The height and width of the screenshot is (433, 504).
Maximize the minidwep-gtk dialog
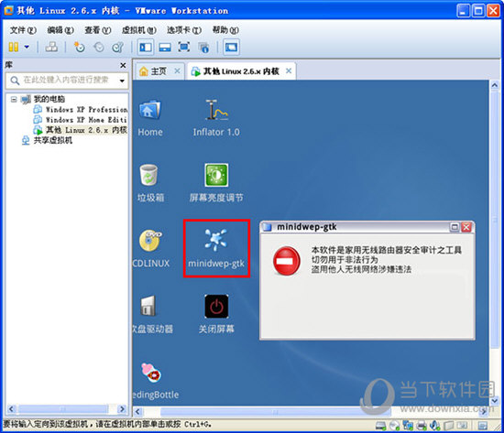click(455, 227)
